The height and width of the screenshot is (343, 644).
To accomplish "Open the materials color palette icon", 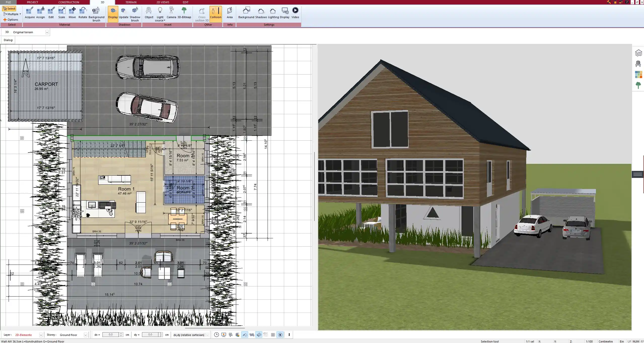I will pos(638,74).
